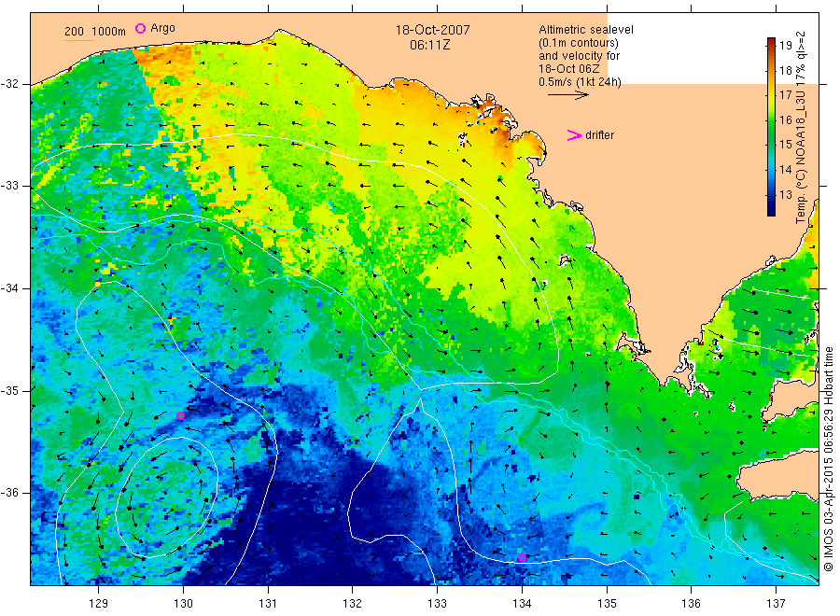Click the '06:11Z' time label
The height and width of the screenshot is (616, 840).
(429, 45)
